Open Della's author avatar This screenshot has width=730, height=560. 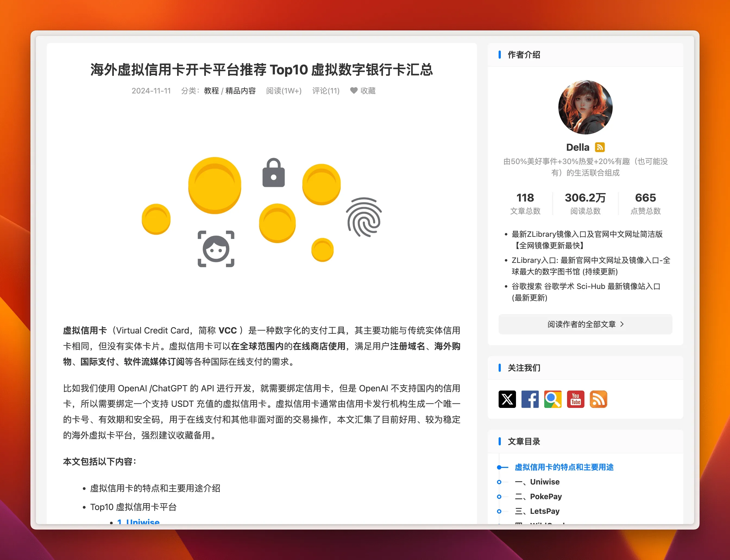pos(585,107)
